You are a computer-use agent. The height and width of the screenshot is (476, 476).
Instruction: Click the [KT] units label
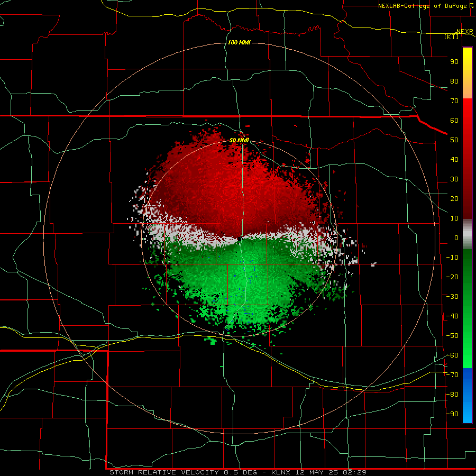point(451,36)
